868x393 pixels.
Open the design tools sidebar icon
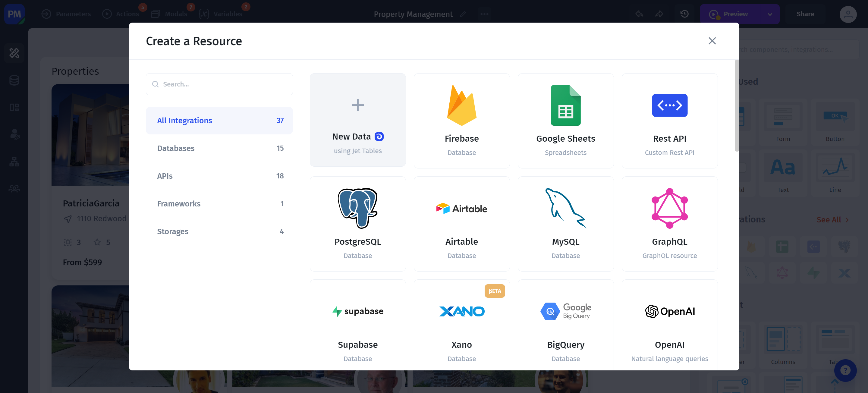click(14, 53)
